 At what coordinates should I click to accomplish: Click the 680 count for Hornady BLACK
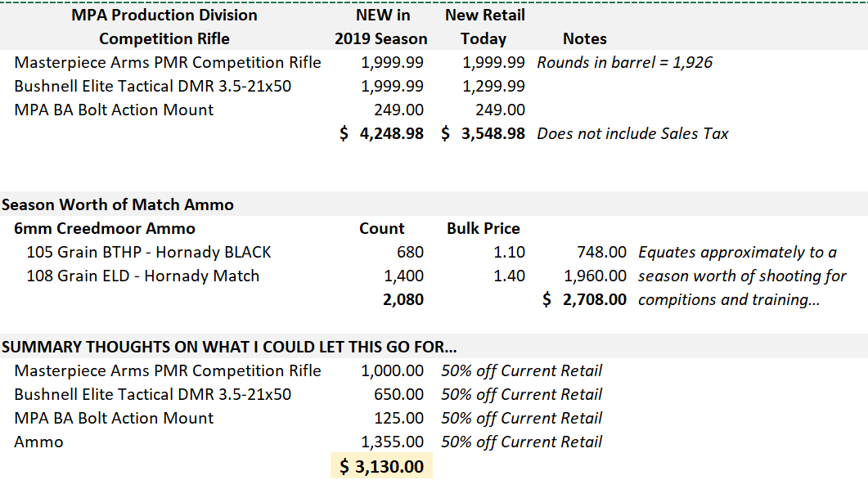(410, 253)
